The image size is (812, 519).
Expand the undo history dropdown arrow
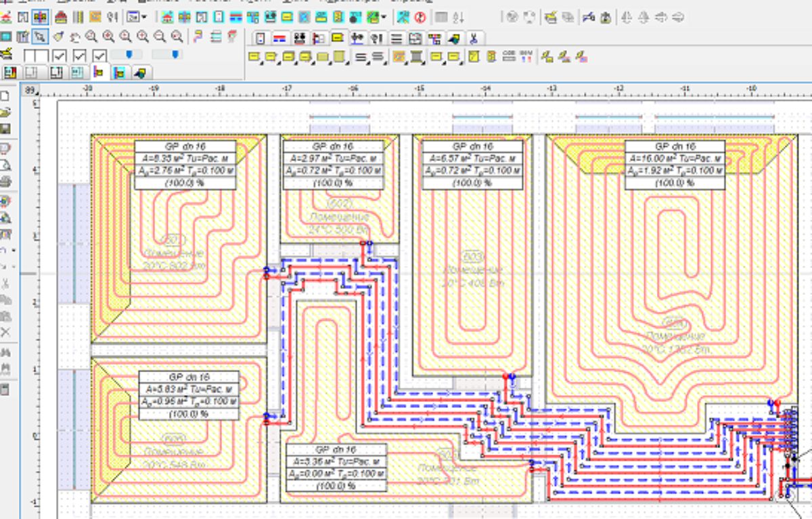(14, 250)
